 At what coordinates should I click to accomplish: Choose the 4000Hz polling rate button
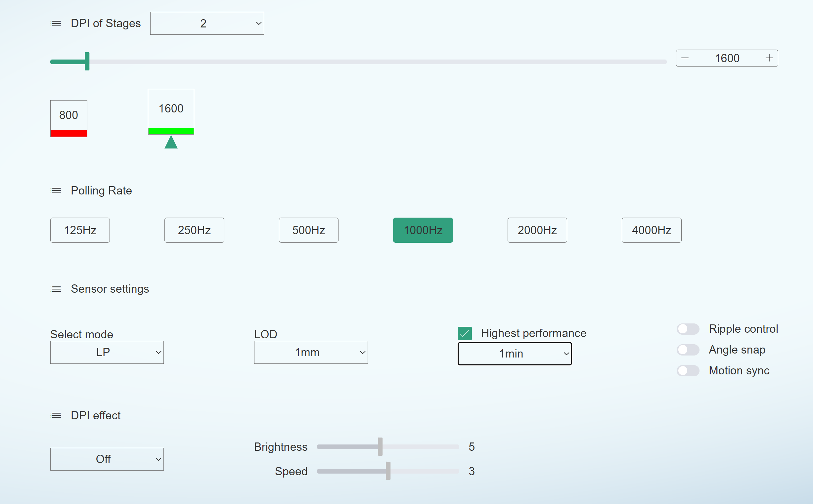coord(651,230)
